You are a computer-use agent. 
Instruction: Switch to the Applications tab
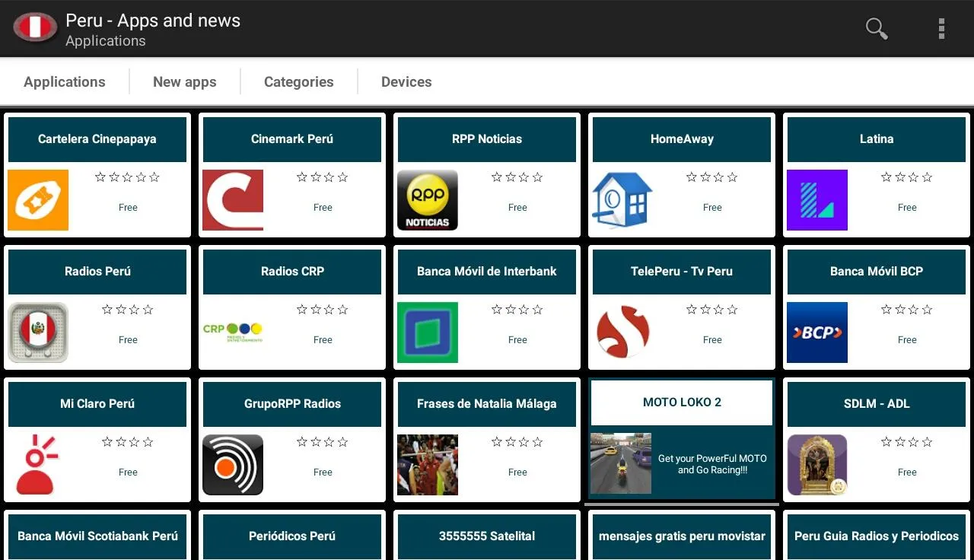[x=65, y=82]
